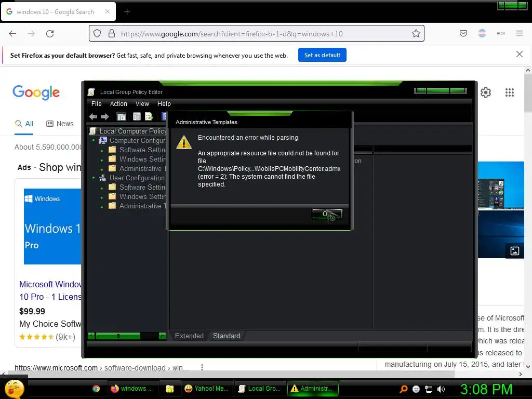Click the volume speaker icon in system tray

441,389
